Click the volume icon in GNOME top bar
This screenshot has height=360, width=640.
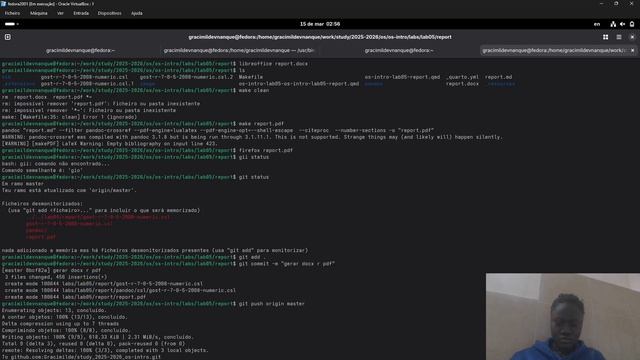(622, 24)
